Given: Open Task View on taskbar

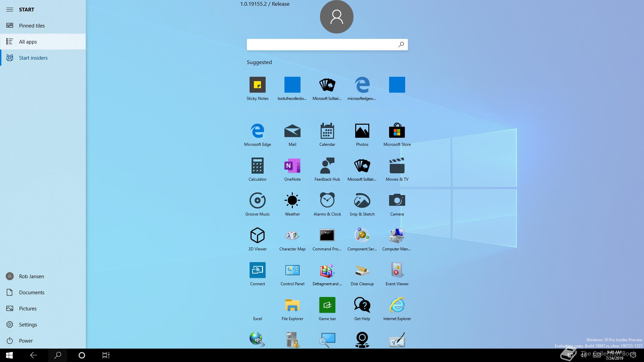Looking at the screenshot, I should pyautogui.click(x=106, y=355).
